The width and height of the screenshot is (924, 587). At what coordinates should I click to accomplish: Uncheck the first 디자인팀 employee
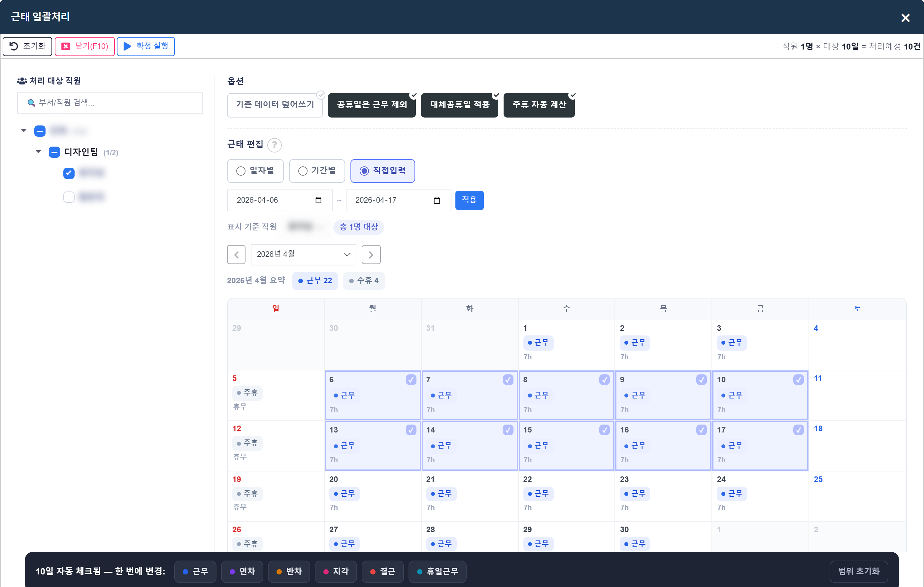69,173
